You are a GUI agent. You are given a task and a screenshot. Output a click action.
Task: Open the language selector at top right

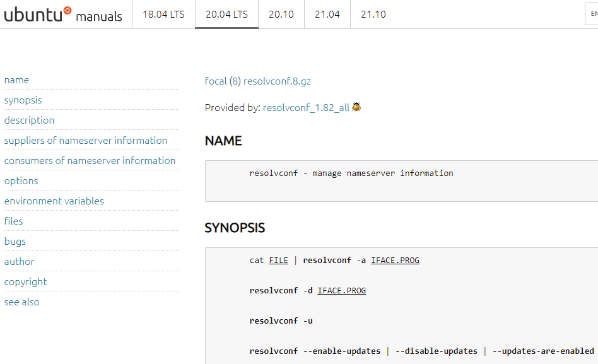pos(592,14)
